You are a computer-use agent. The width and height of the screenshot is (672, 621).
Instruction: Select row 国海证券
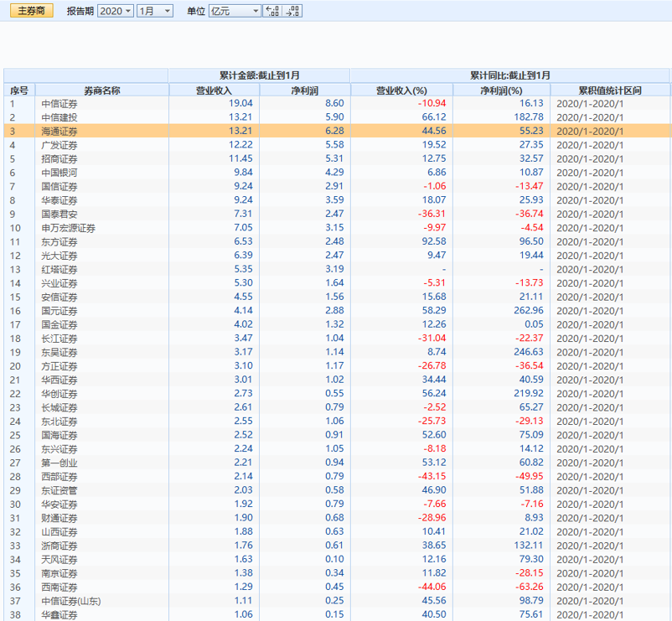337,435
